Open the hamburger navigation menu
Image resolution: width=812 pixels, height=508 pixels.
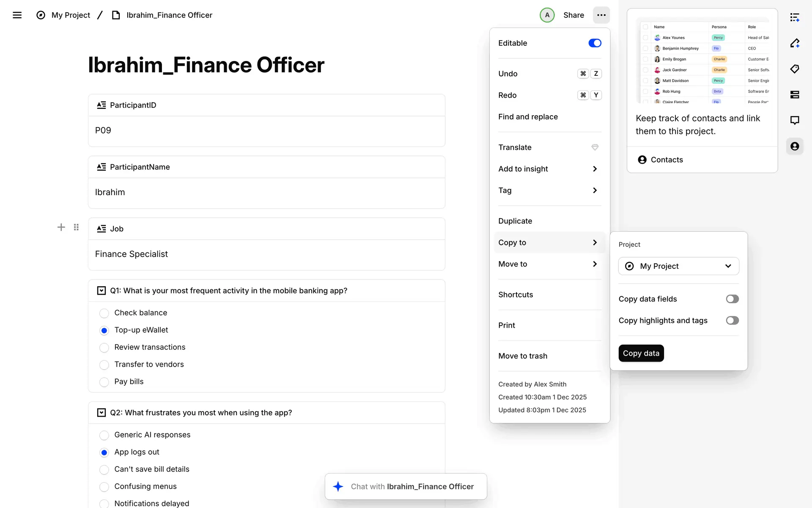coord(17,15)
